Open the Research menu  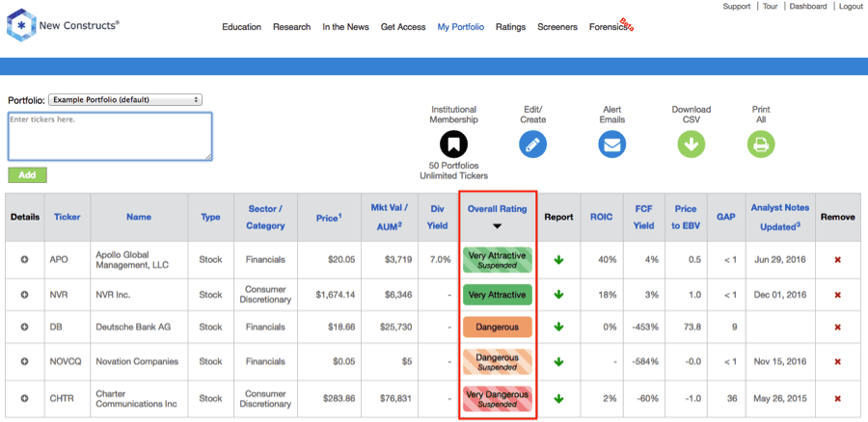tap(291, 27)
